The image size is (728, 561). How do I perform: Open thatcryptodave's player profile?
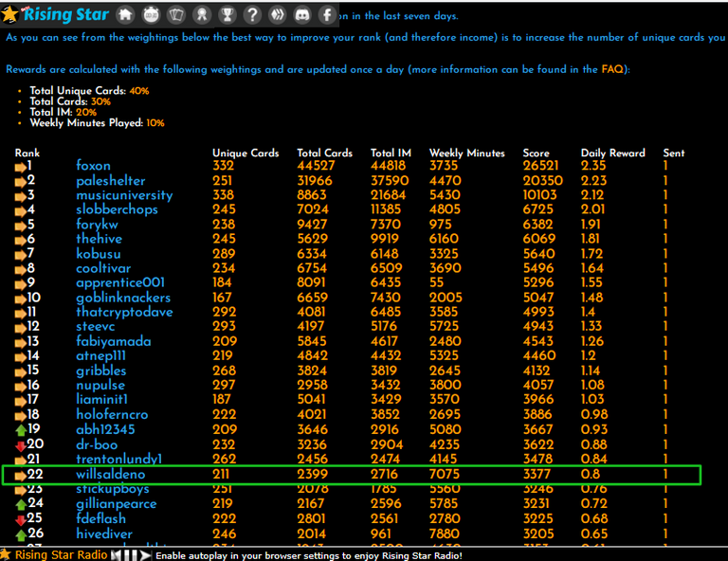click(124, 312)
